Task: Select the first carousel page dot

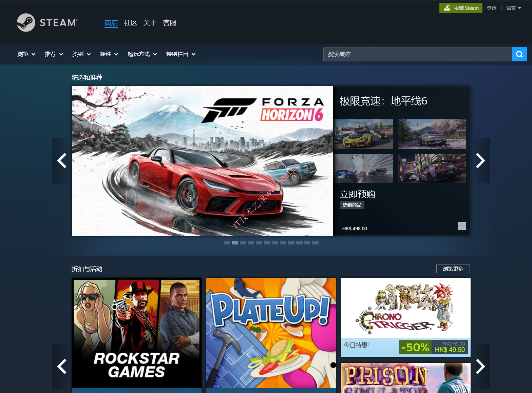Action: click(x=227, y=243)
